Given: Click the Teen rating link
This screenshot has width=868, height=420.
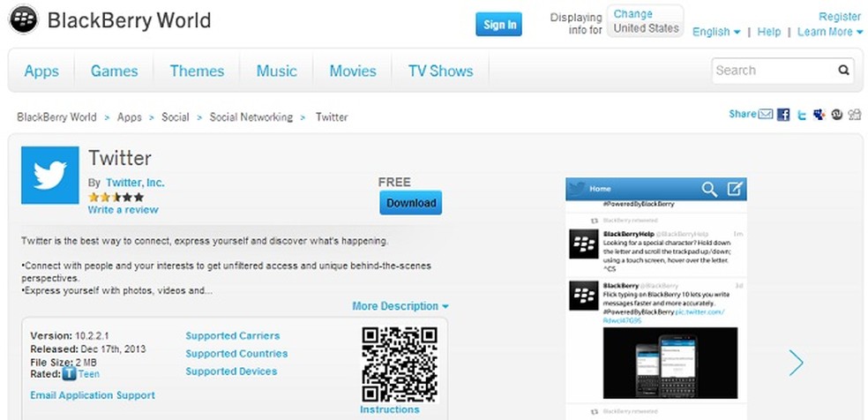Looking at the screenshot, I should coord(89,374).
